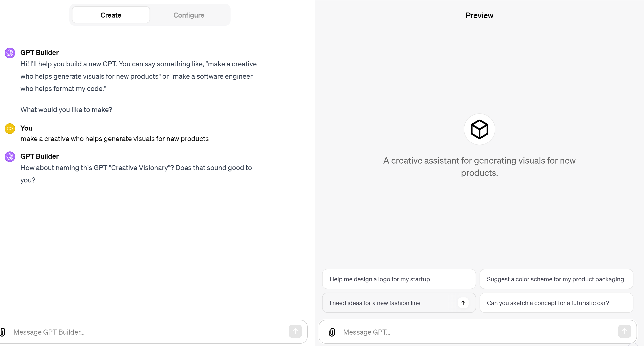The width and height of the screenshot is (644, 346).
Task: Click the attach icon in GPT Builder input
Action: click(x=2, y=332)
